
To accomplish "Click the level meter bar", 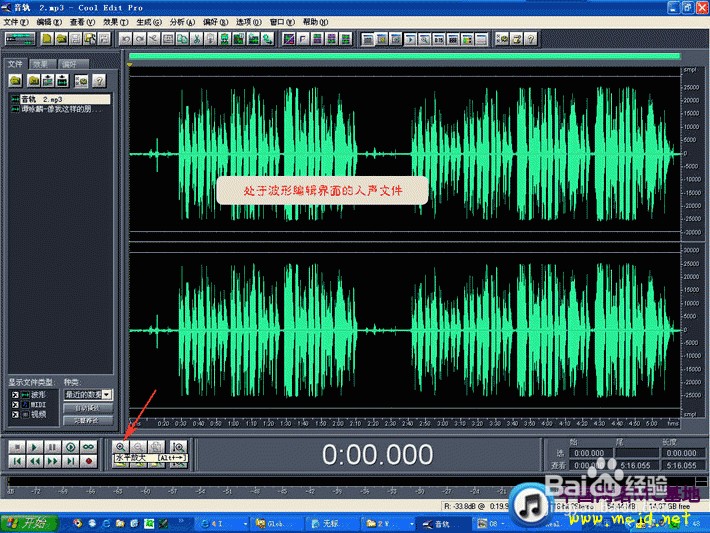I will click(351, 481).
